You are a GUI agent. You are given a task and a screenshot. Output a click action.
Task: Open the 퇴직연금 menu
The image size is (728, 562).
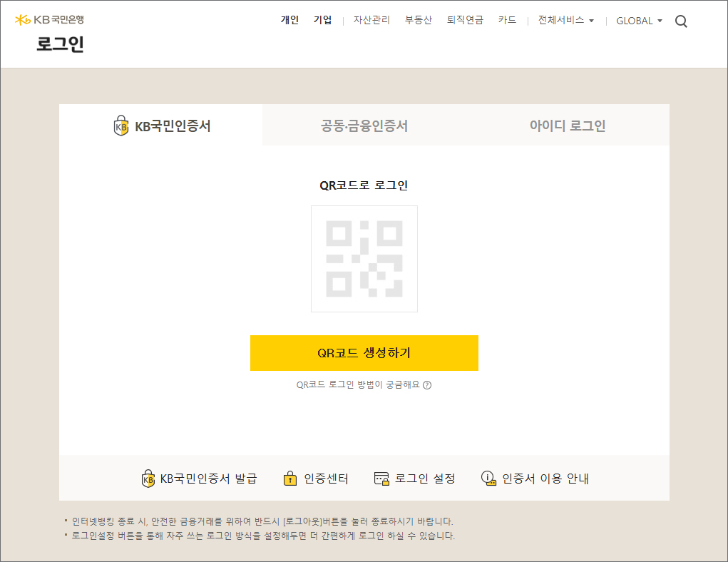point(465,20)
